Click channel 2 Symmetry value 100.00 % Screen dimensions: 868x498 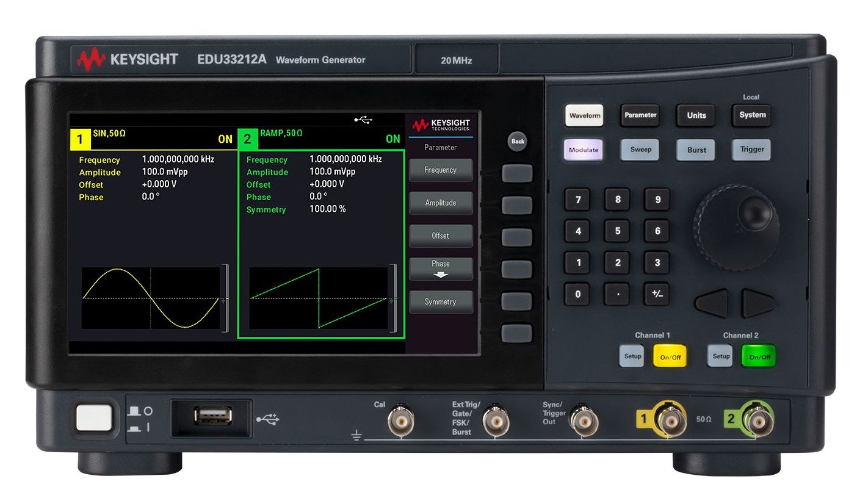click(x=328, y=209)
